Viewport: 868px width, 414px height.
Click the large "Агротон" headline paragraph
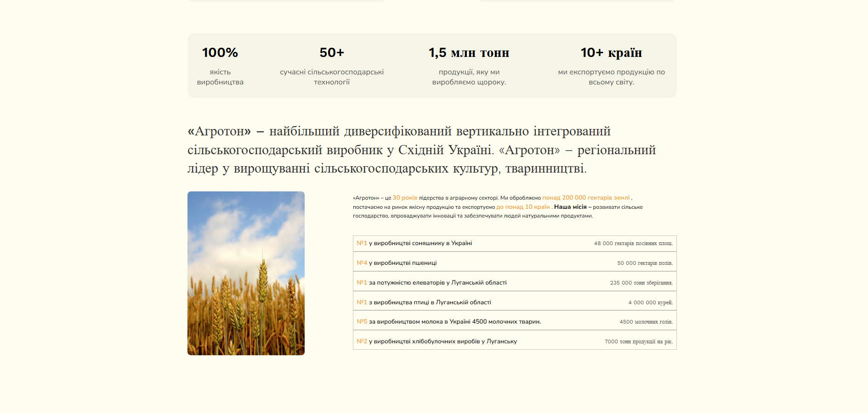pos(421,150)
